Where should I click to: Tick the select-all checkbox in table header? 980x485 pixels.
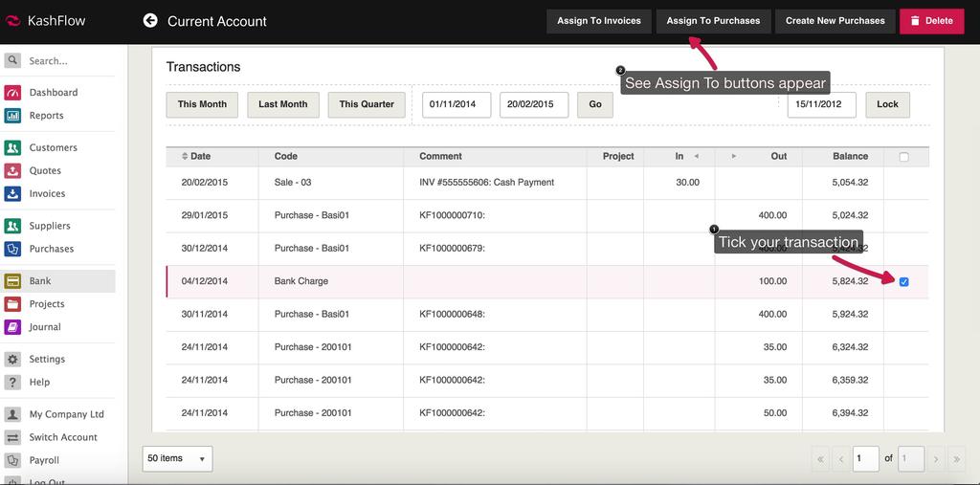click(x=904, y=157)
